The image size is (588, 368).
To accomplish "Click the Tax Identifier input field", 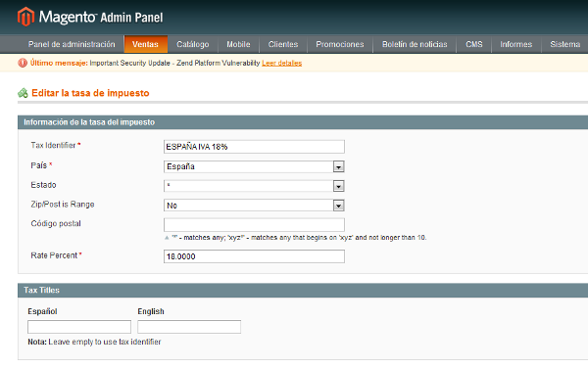I will click(x=254, y=147).
